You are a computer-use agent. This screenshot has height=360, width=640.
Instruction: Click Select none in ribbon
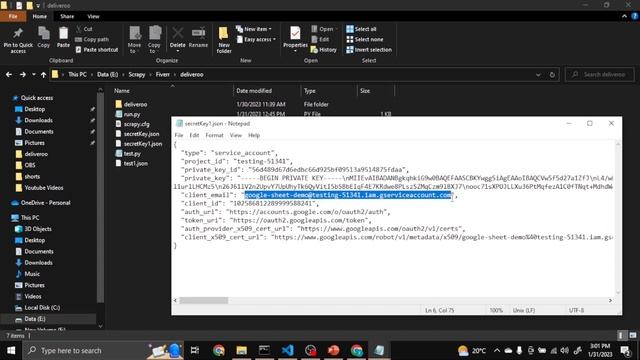(x=364, y=40)
